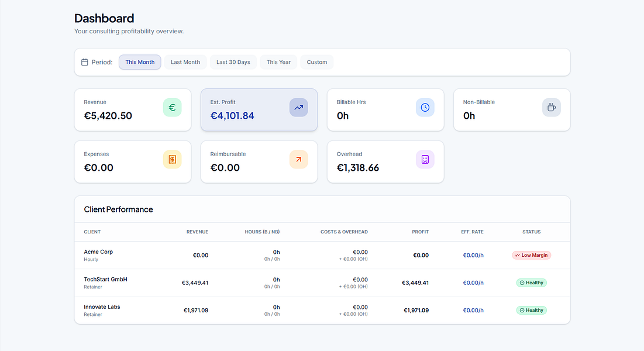Image resolution: width=644 pixels, height=351 pixels.
Task: Click the trend arrow icon on Est. Profit
Action: [298, 107]
